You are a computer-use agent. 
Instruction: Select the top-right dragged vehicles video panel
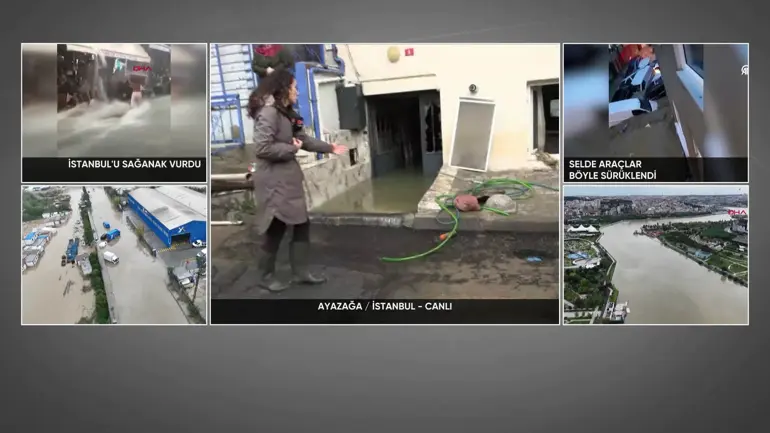coord(656,112)
